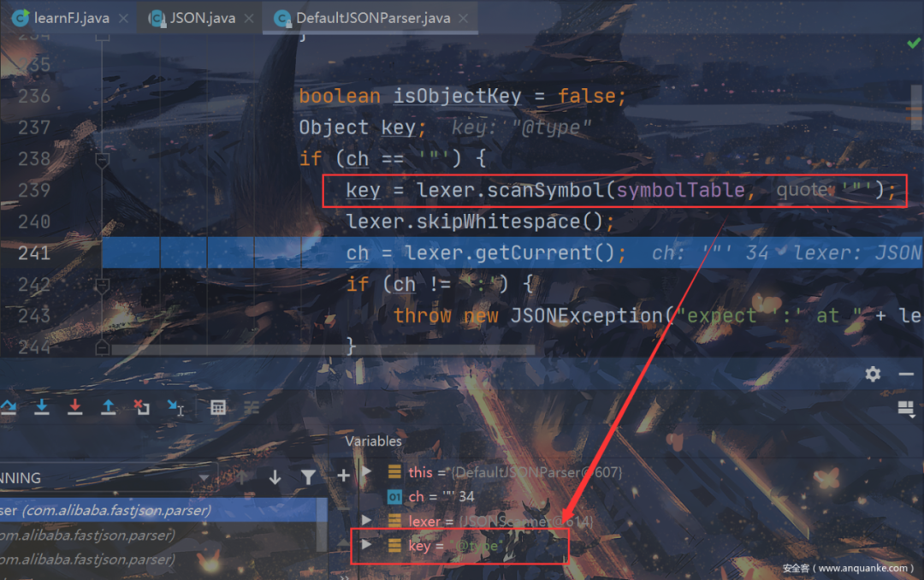
Task: Click the Step Into blue arrow icon
Action: pos(42,406)
